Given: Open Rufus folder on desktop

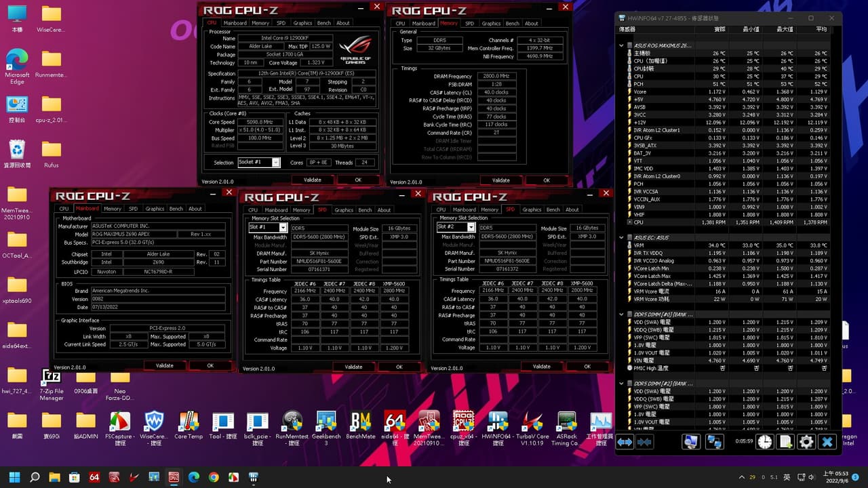Looking at the screenshot, I should (x=51, y=153).
